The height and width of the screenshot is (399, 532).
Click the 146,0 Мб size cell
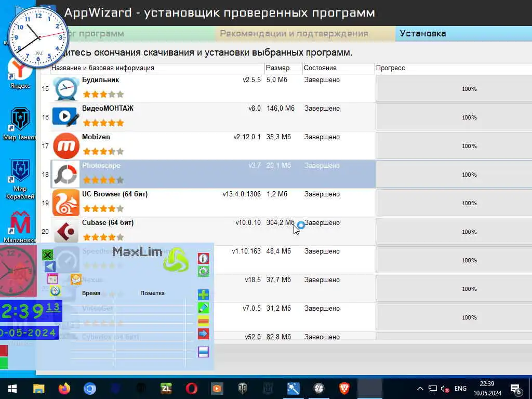tap(280, 109)
